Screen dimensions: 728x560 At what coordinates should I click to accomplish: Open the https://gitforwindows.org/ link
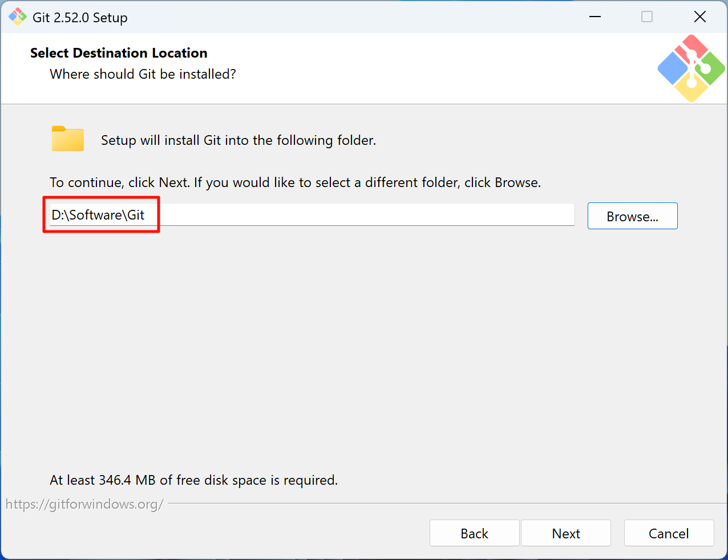84,504
